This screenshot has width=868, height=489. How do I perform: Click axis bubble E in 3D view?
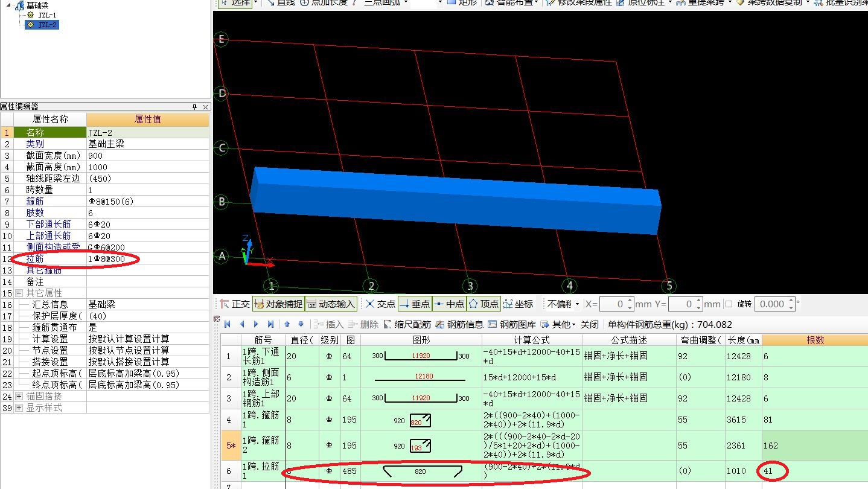pyautogui.click(x=222, y=39)
